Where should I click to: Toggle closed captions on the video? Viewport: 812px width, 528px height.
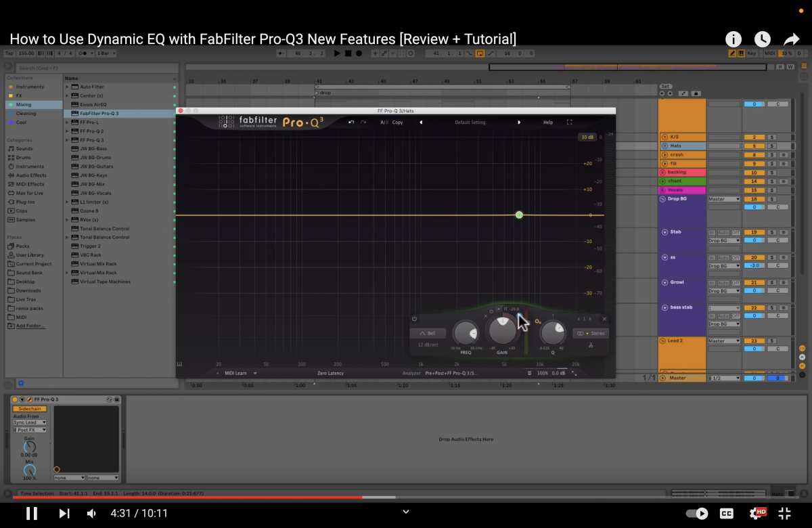coord(726,513)
